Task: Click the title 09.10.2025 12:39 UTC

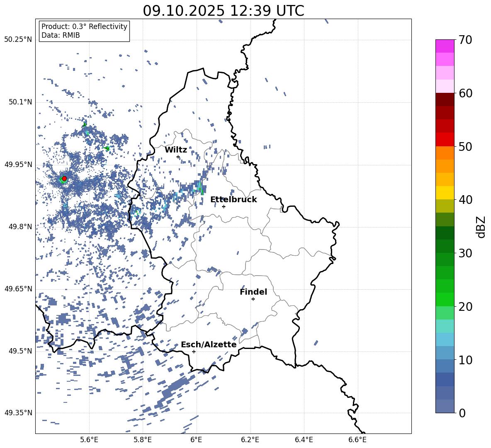Action: (224, 11)
